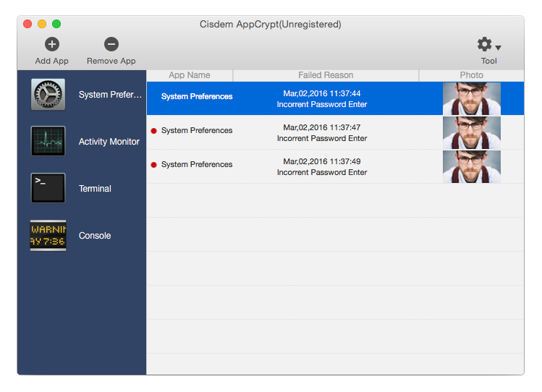Select the log entry at 11:37:49

click(335, 166)
